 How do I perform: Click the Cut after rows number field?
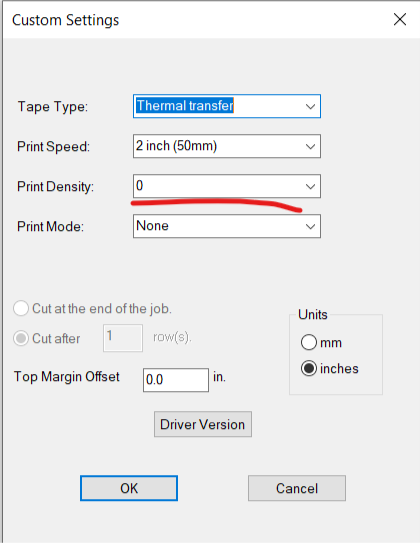(123, 338)
